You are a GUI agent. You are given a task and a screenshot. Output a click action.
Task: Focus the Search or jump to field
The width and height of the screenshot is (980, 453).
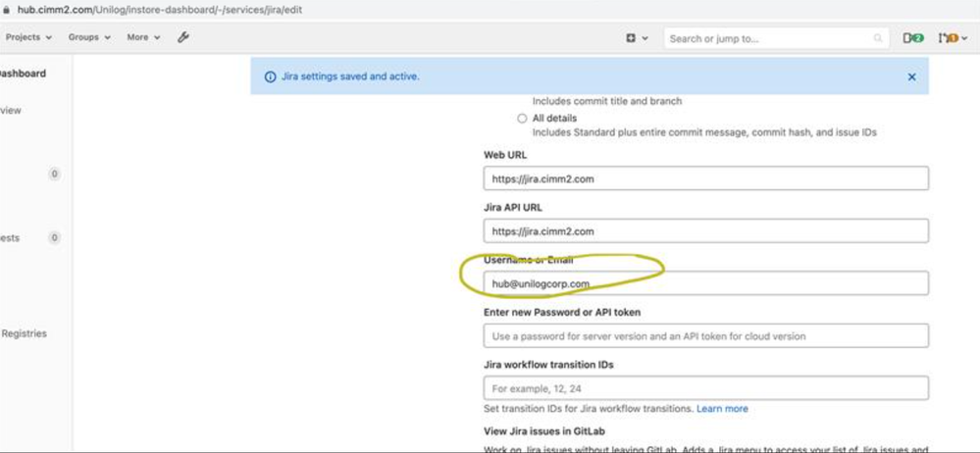[776, 39]
